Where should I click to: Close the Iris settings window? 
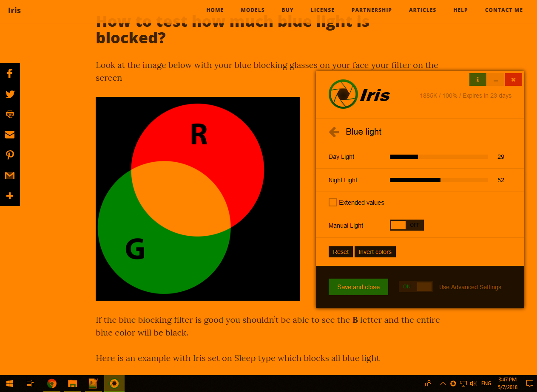(x=514, y=79)
